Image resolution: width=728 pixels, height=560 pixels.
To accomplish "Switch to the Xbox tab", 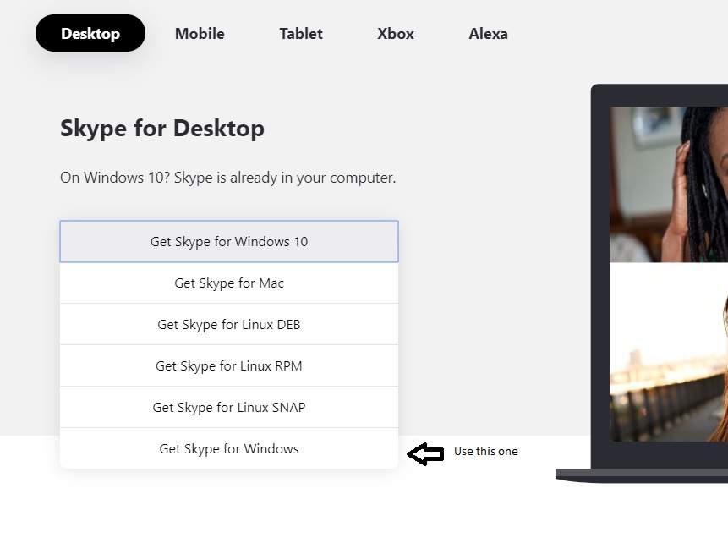I will tap(395, 34).
